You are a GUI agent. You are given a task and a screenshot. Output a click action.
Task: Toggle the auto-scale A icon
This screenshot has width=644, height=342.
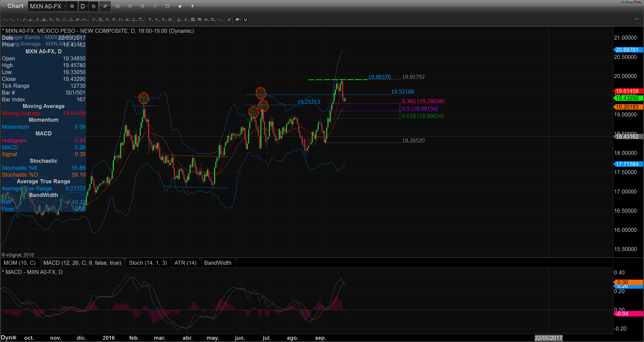click(x=142, y=6)
